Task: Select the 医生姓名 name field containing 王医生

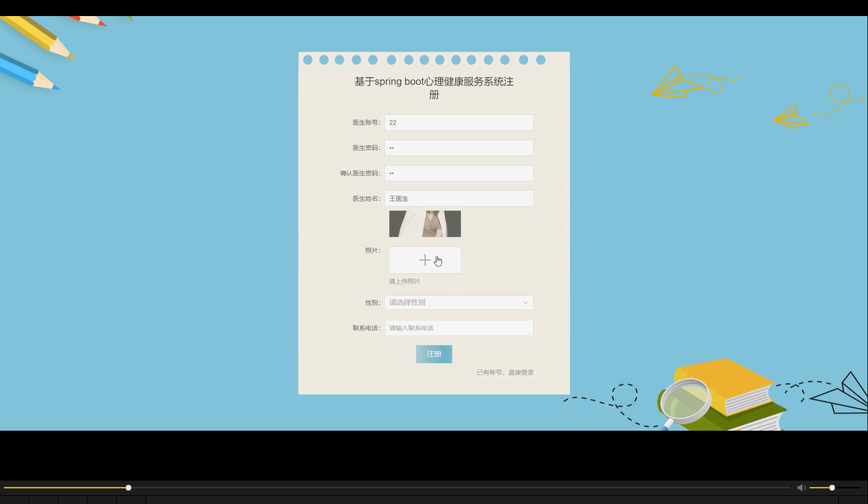Action: [458, 198]
